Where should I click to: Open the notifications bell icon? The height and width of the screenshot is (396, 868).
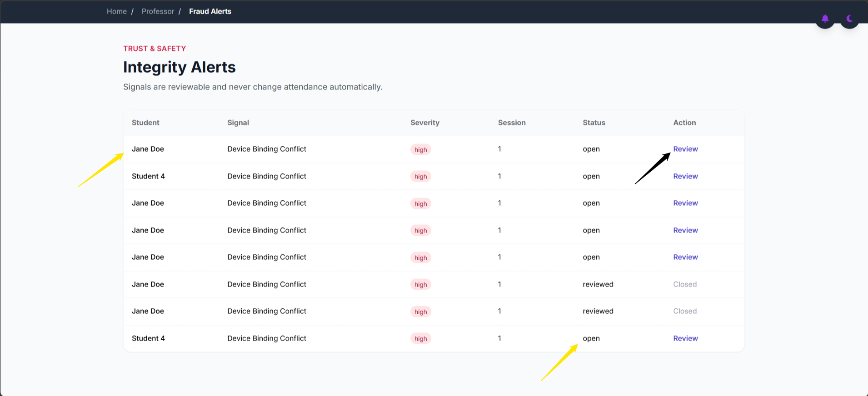[825, 19]
